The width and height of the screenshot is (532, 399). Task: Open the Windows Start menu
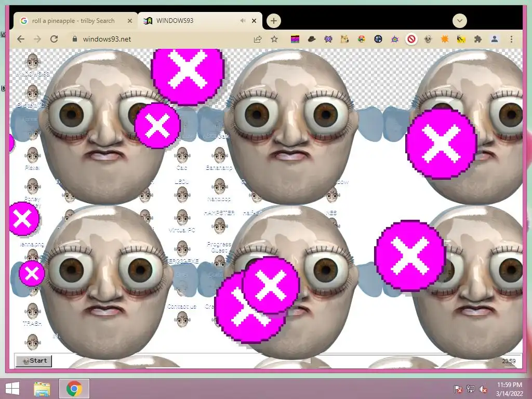(12, 389)
